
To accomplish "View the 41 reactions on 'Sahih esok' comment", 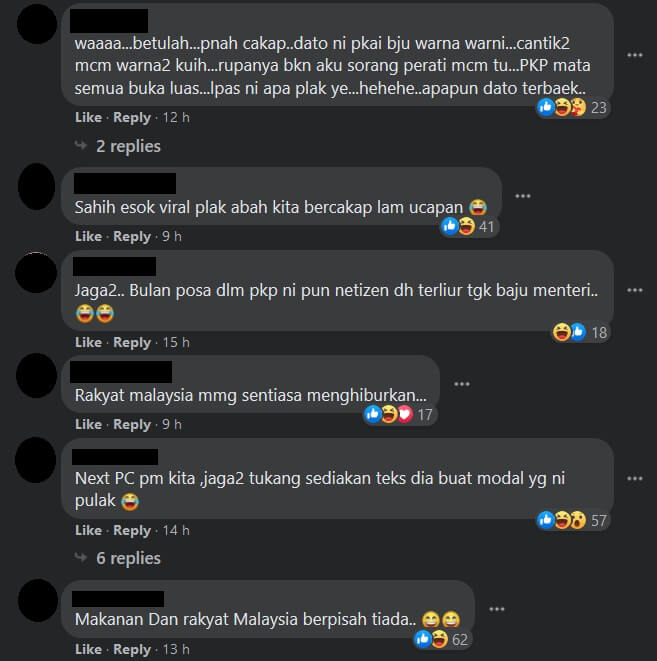I will pos(468,226).
